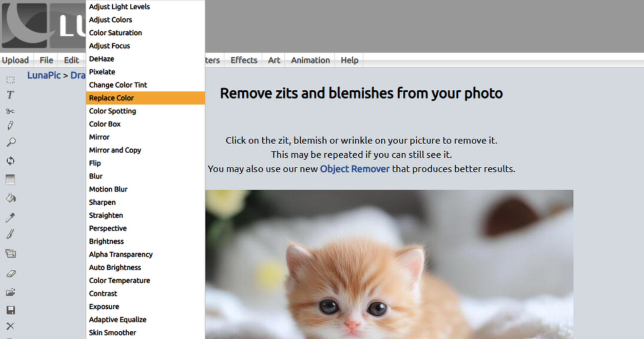The width and height of the screenshot is (644, 339).
Task: Click the eraser tool icon
Action: pyautogui.click(x=11, y=273)
